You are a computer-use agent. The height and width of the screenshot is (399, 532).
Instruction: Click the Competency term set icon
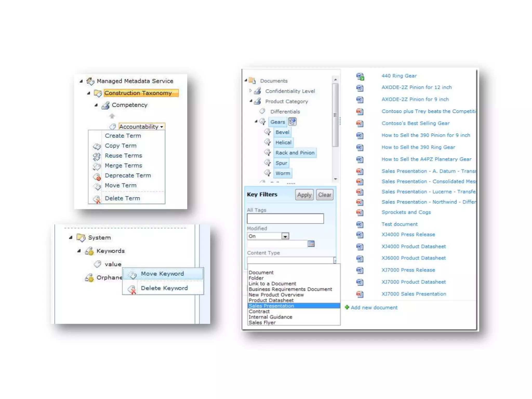pyautogui.click(x=105, y=105)
